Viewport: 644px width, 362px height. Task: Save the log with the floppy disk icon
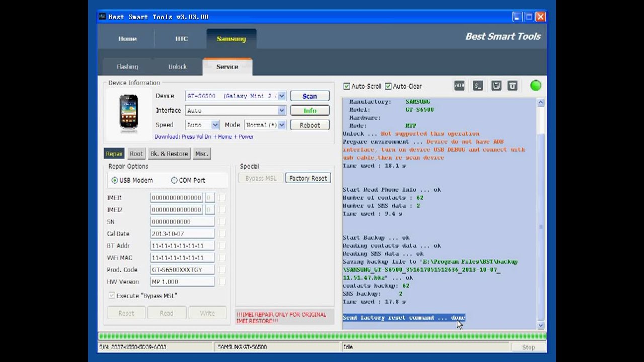coord(496,86)
